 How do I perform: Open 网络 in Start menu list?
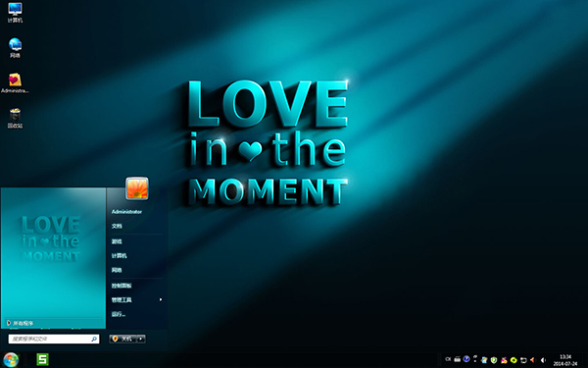click(117, 270)
